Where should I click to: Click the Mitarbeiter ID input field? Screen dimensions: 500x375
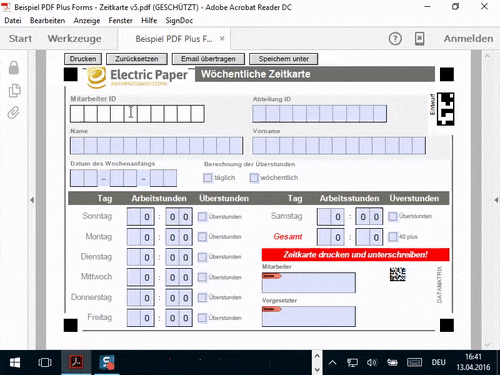click(x=137, y=114)
